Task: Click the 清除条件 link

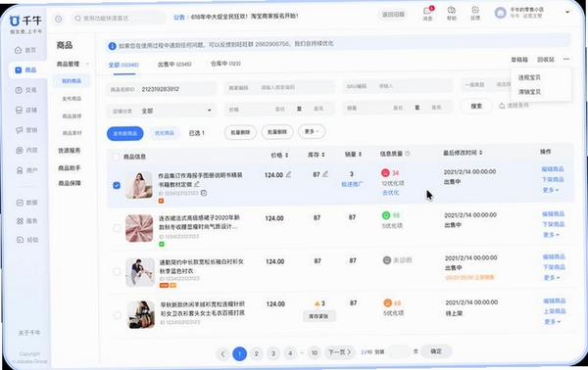Action: tap(514, 106)
